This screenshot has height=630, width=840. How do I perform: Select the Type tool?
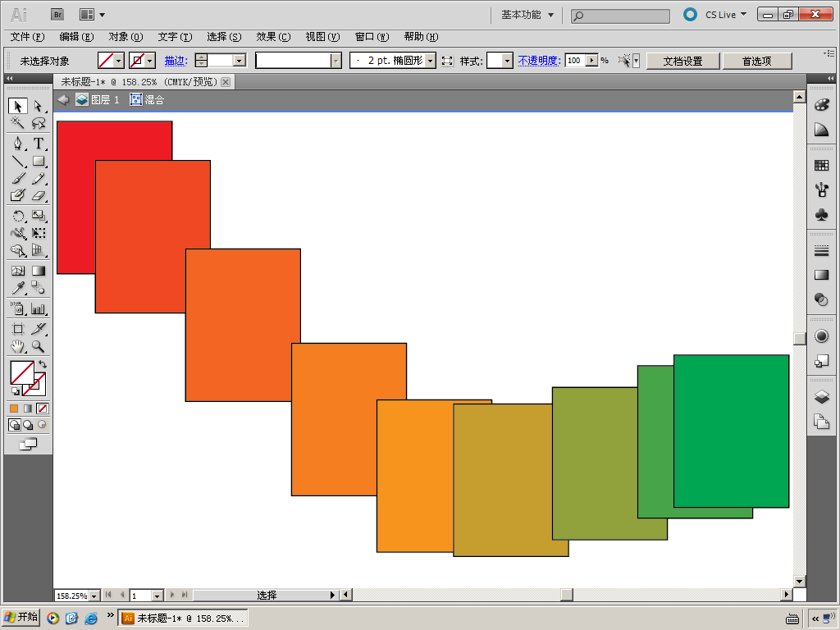(38, 144)
